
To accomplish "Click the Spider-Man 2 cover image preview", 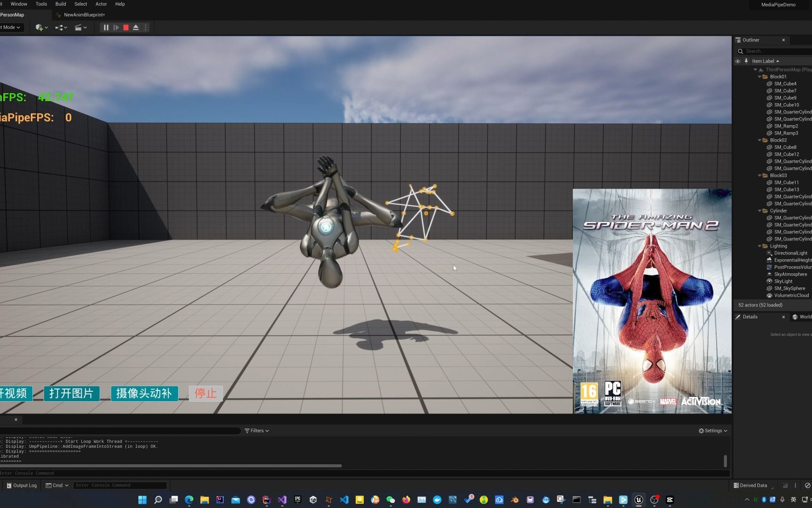I will coord(652,301).
